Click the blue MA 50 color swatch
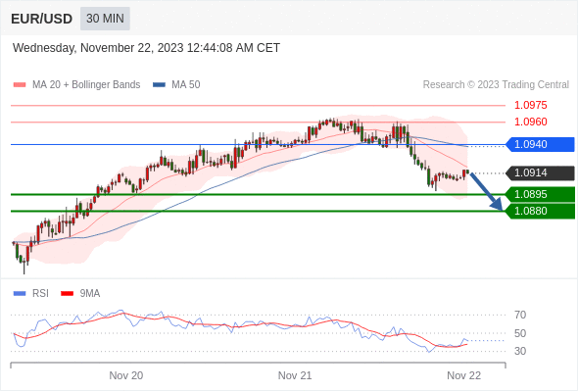 pos(159,85)
